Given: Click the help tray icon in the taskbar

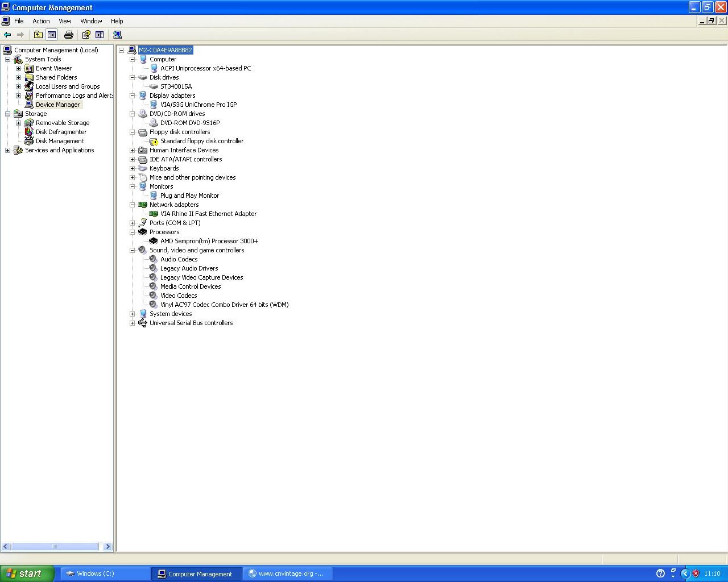Looking at the screenshot, I should coord(660,573).
